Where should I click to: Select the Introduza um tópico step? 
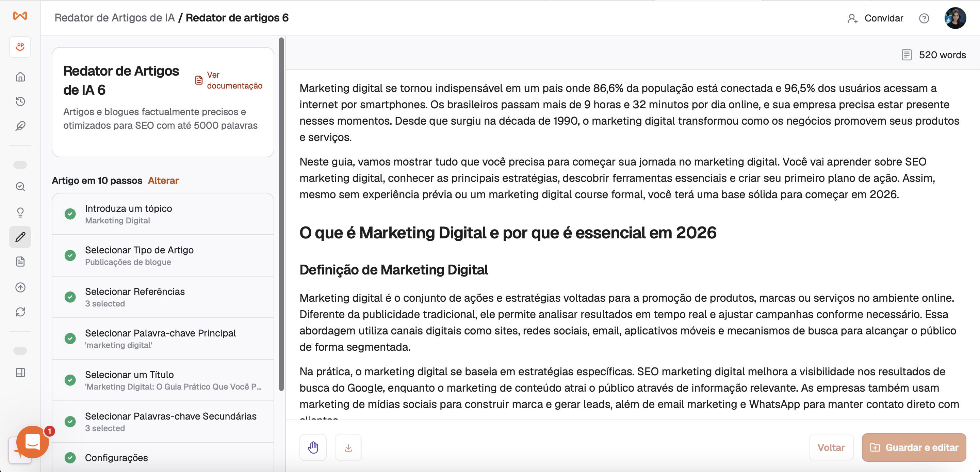163,214
